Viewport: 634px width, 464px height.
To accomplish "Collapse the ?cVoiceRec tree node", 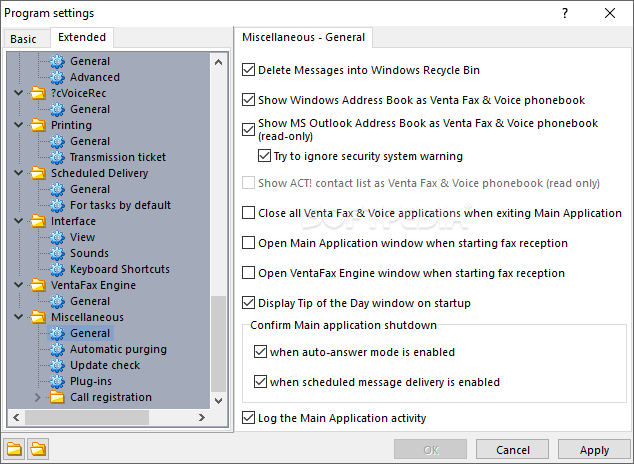I will click(18, 93).
